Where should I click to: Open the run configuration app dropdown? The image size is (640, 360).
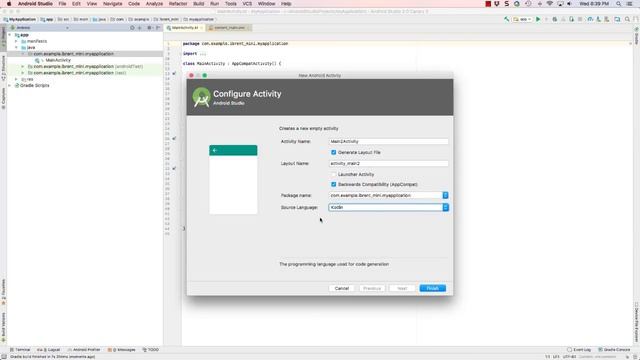522,19
